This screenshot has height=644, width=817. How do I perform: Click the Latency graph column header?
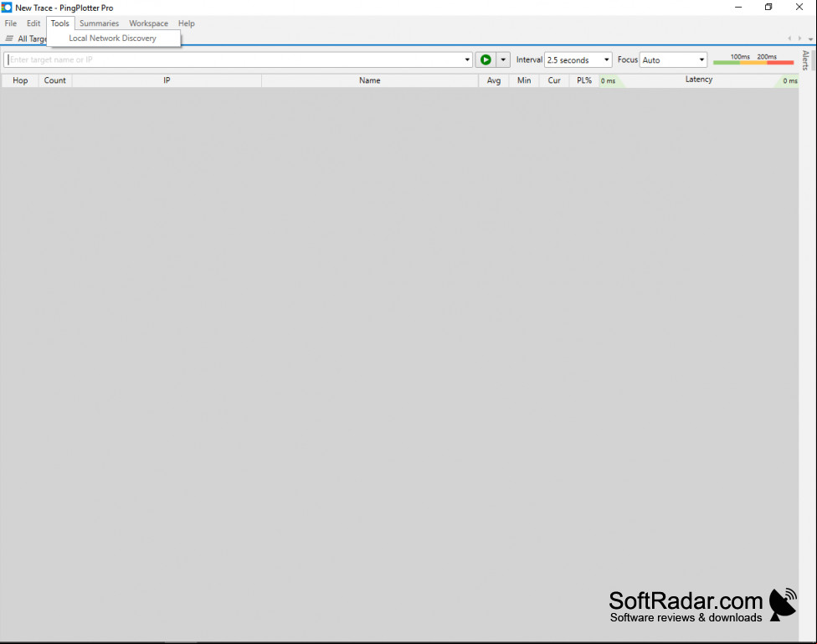[699, 80]
